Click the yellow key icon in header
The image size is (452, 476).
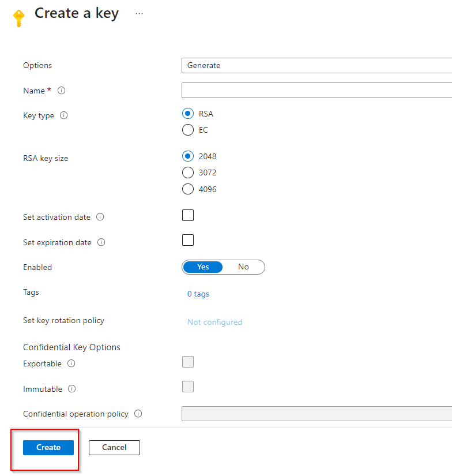18,18
